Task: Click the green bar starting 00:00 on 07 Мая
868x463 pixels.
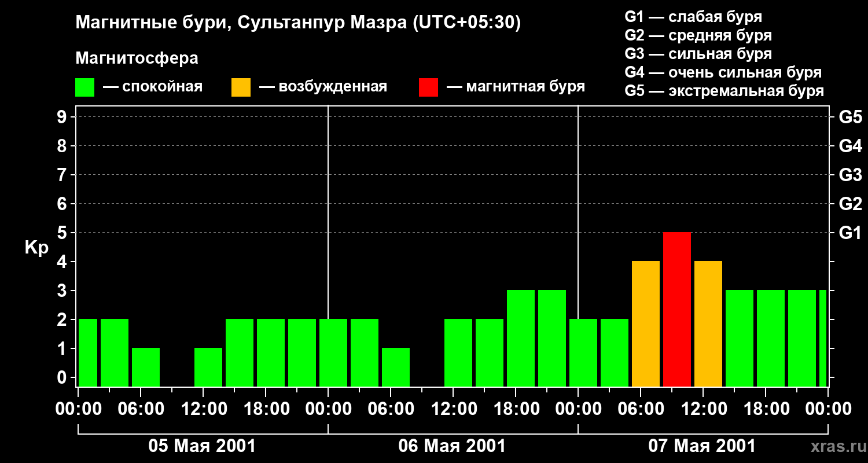Action: click(583, 352)
